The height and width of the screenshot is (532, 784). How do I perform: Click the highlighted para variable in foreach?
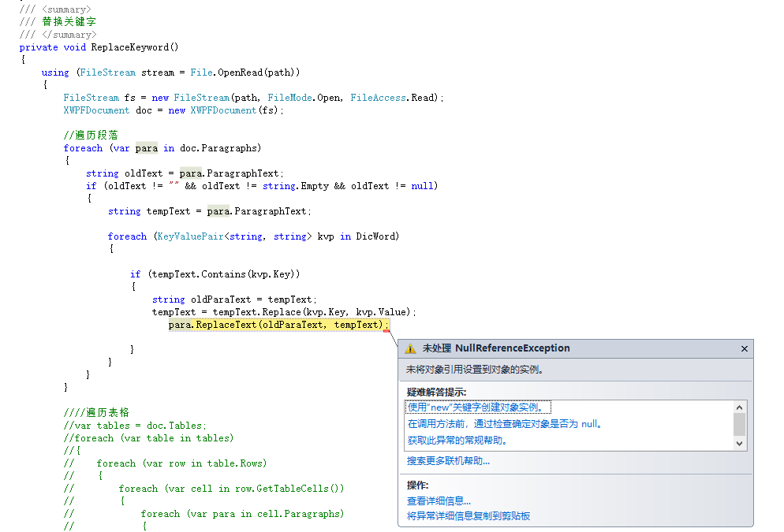tap(146, 147)
